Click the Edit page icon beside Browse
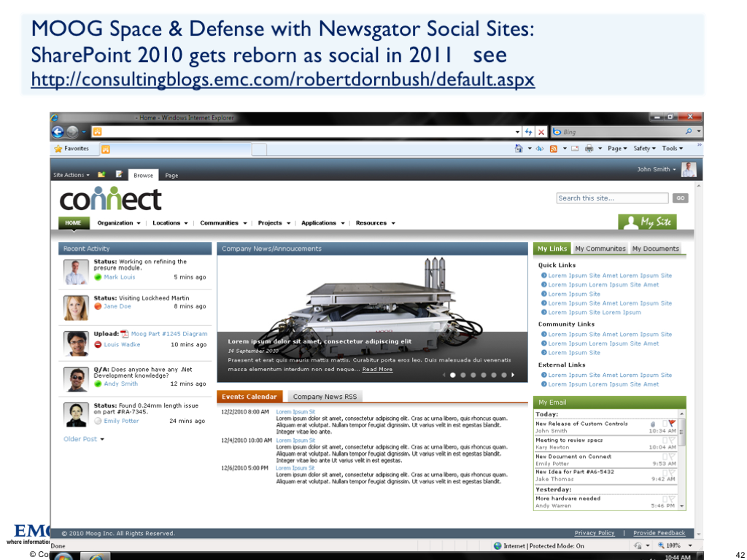This screenshot has height=560, width=747. (119, 174)
